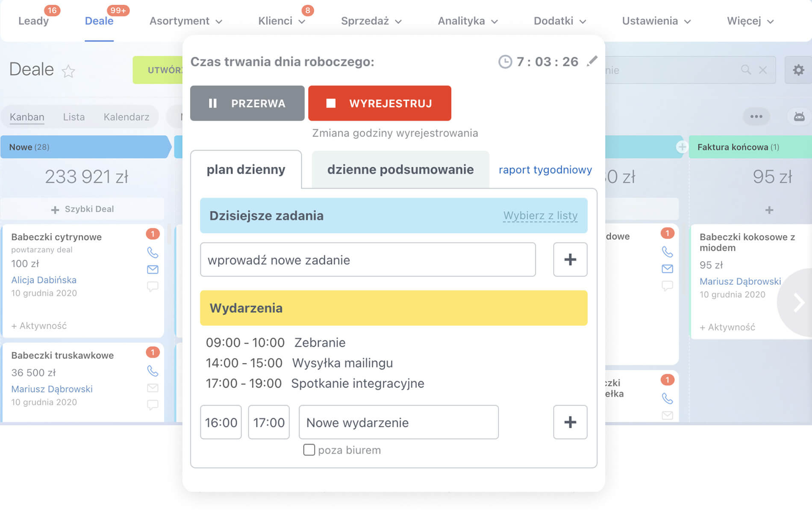
Task: Click the mobile app icon top right
Action: pos(798,116)
